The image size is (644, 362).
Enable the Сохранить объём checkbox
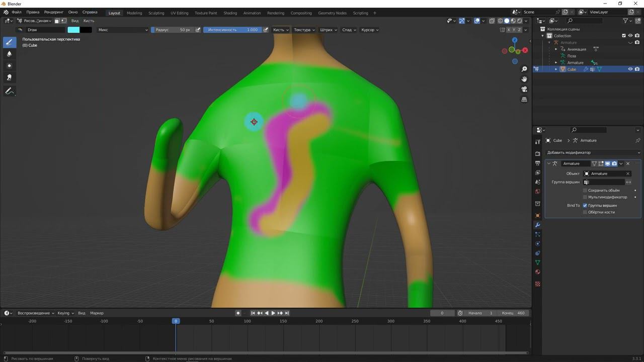point(585,191)
